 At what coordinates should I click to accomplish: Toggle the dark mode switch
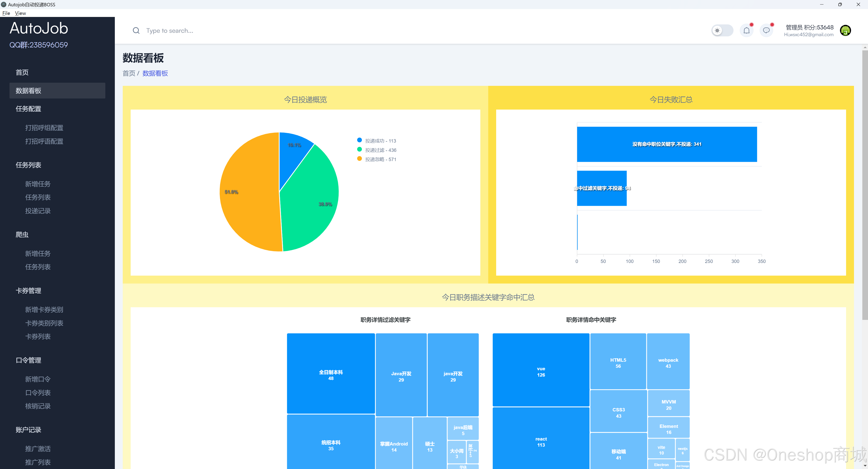tap(722, 31)
